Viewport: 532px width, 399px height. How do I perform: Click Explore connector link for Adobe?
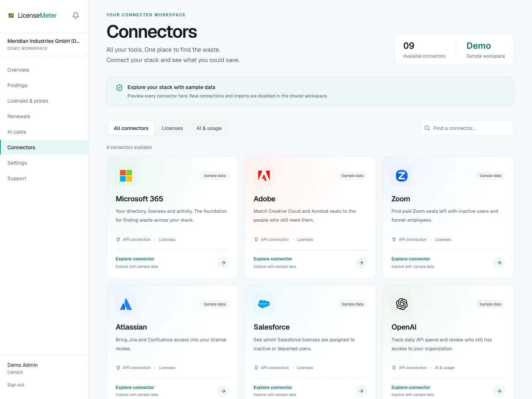tap(273, 259)
